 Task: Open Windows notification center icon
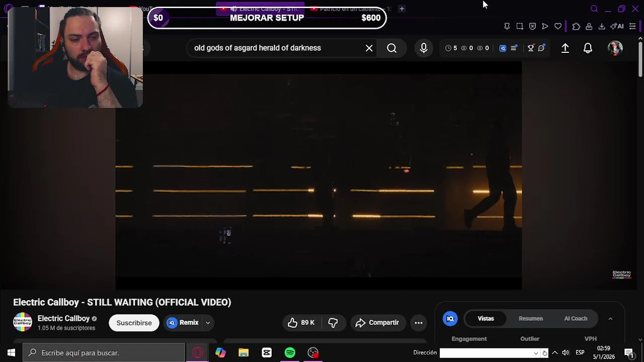pos(628,352)
